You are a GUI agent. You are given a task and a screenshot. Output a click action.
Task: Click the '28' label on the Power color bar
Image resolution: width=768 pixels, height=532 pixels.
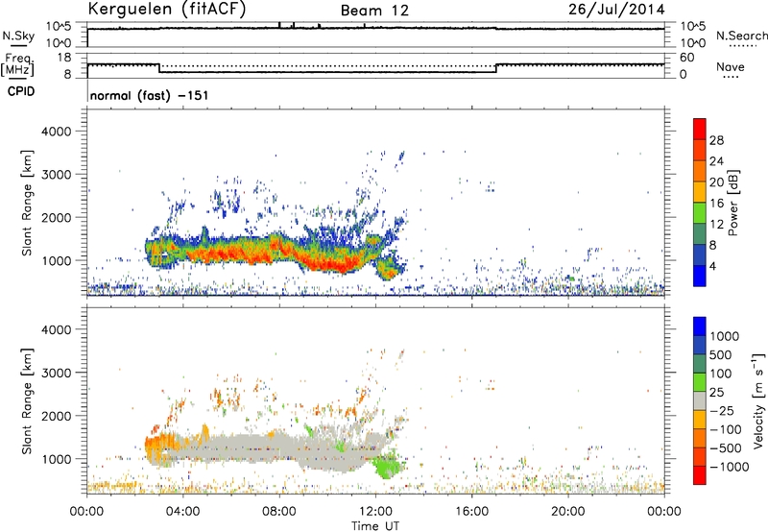coord(716,140)
